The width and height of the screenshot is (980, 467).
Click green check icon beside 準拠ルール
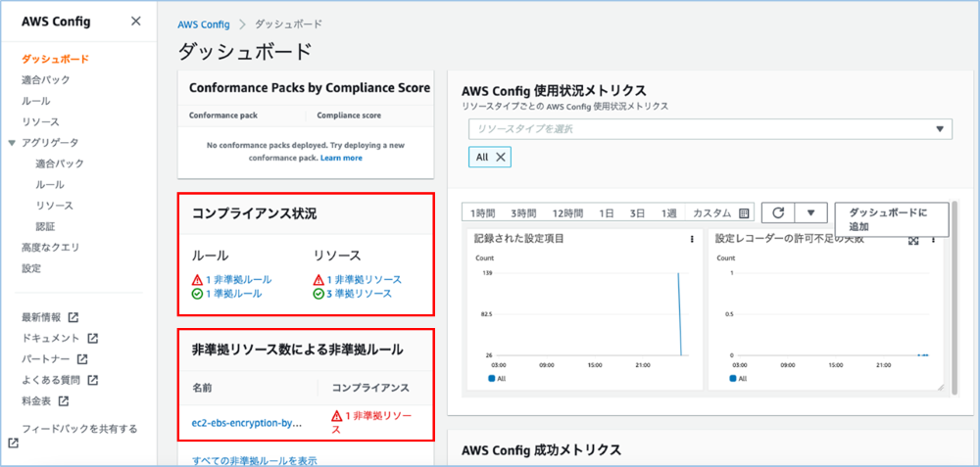197,294
